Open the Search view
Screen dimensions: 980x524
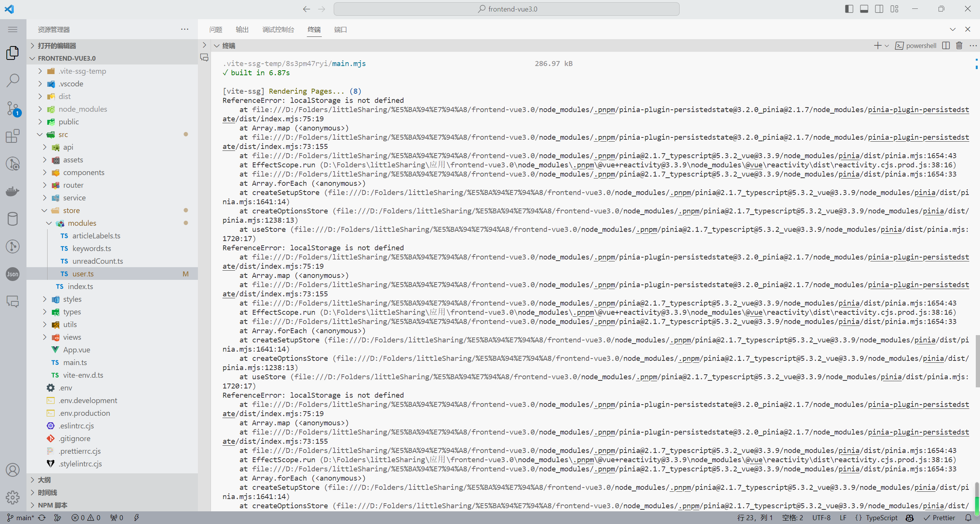13,80
